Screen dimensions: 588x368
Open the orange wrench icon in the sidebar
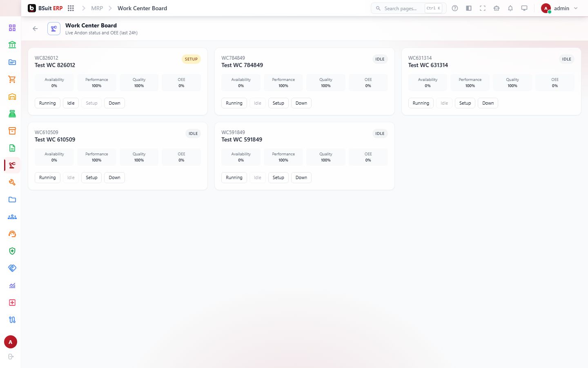12,182
